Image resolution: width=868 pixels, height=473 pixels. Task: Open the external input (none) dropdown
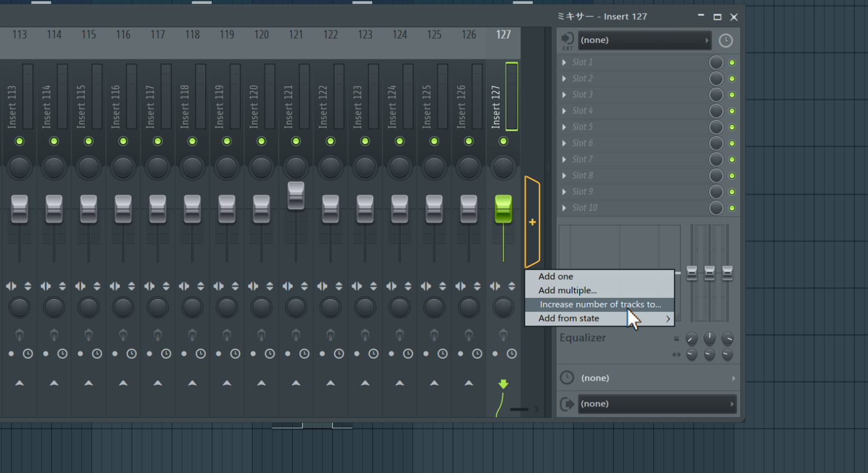click(644, 40)
